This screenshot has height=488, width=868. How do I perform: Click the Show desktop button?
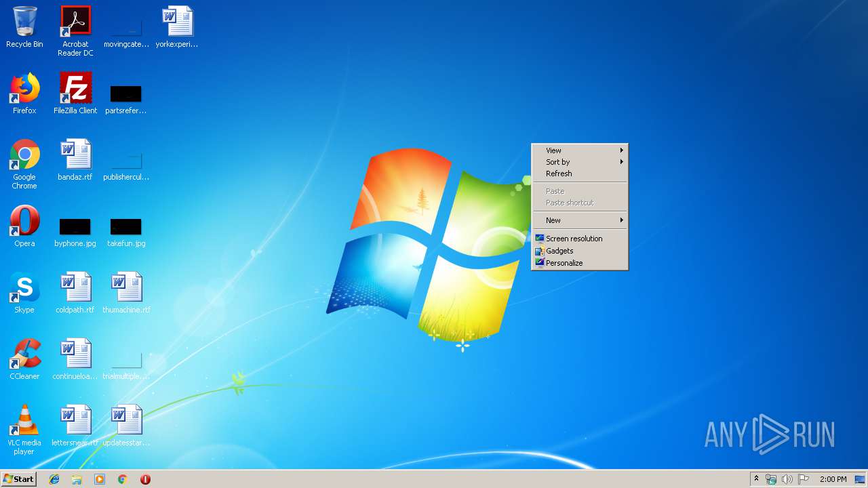[860, 479]
